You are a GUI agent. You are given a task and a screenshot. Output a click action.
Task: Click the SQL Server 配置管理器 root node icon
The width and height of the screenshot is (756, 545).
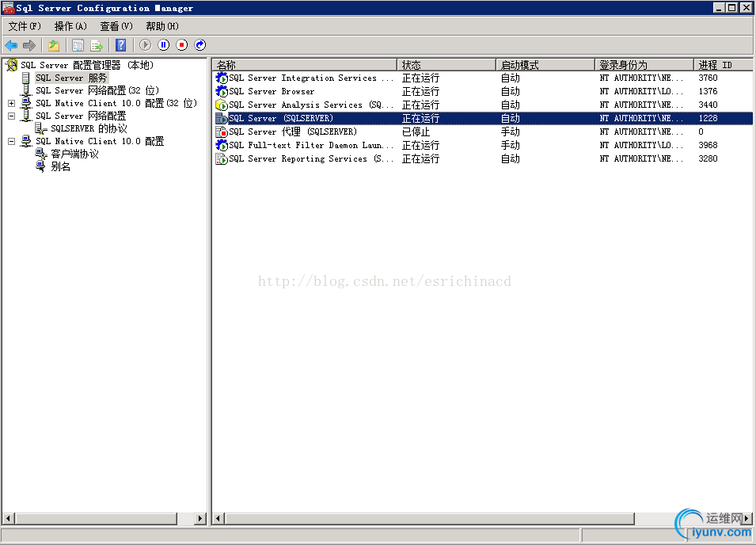tap(12, 65)
